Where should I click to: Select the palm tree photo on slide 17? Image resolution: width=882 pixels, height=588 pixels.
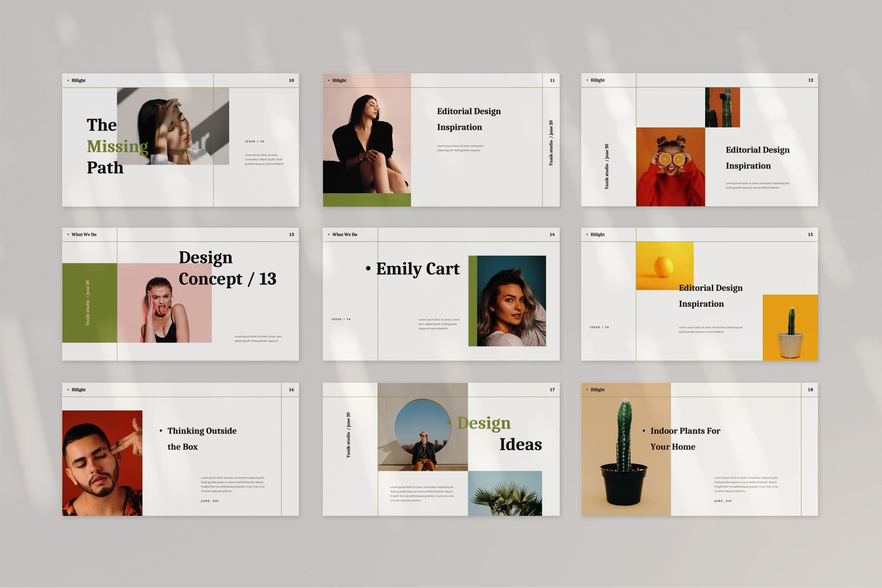click(504, 493)
